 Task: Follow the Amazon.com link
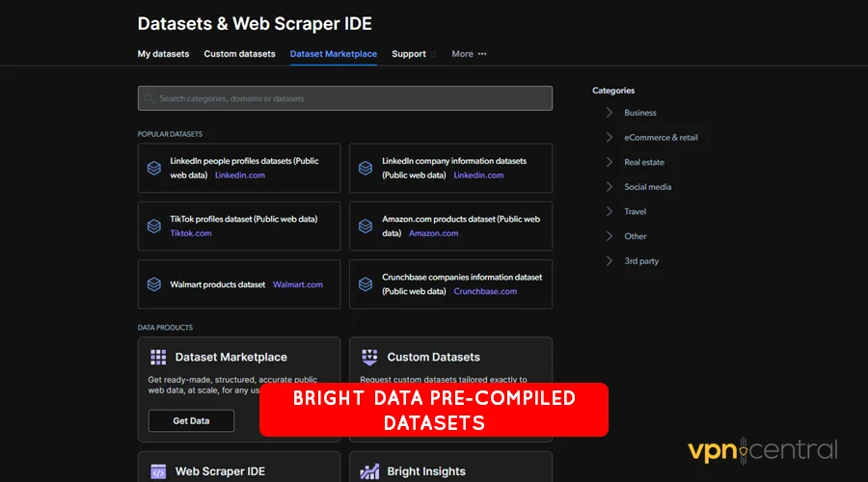[433, 233]
